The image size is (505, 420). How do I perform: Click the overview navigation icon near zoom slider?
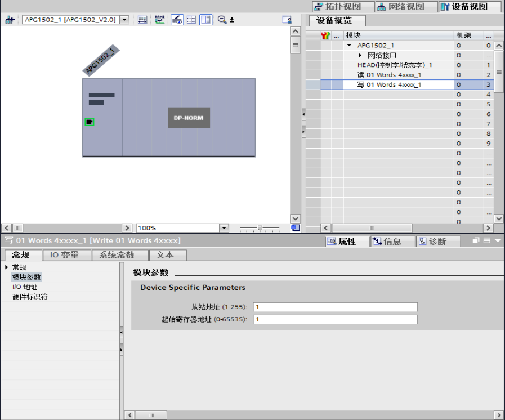click(295, 228)
